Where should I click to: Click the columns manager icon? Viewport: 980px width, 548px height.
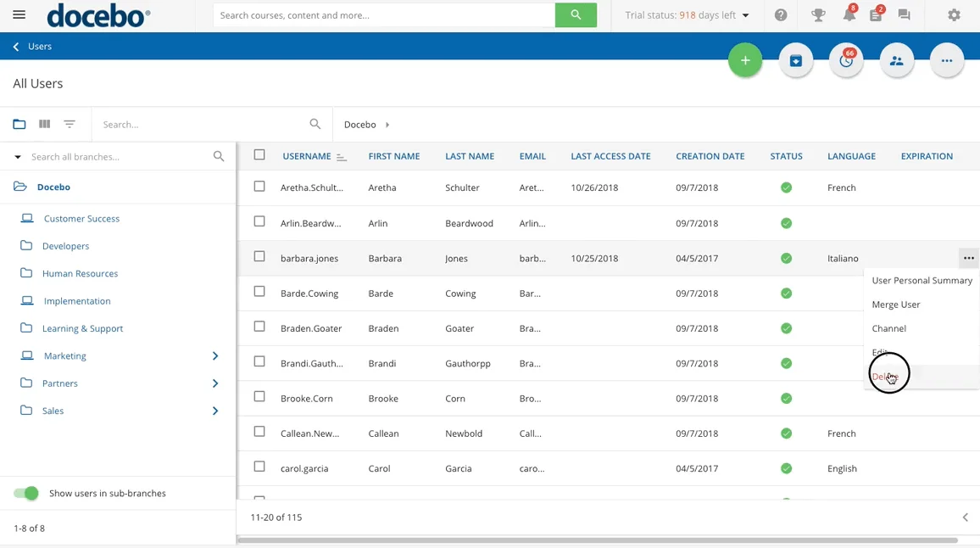point(44,124)
